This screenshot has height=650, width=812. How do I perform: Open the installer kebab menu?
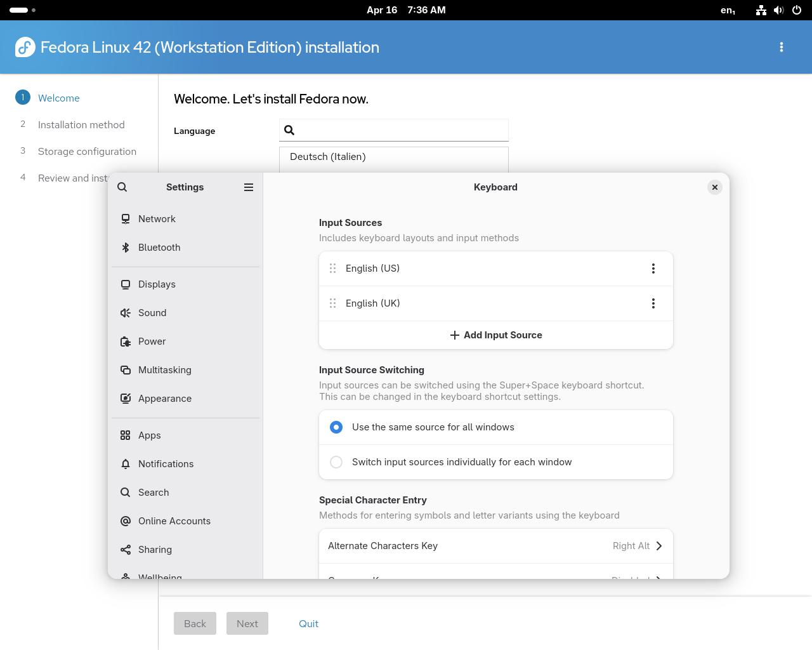(782, 47)
